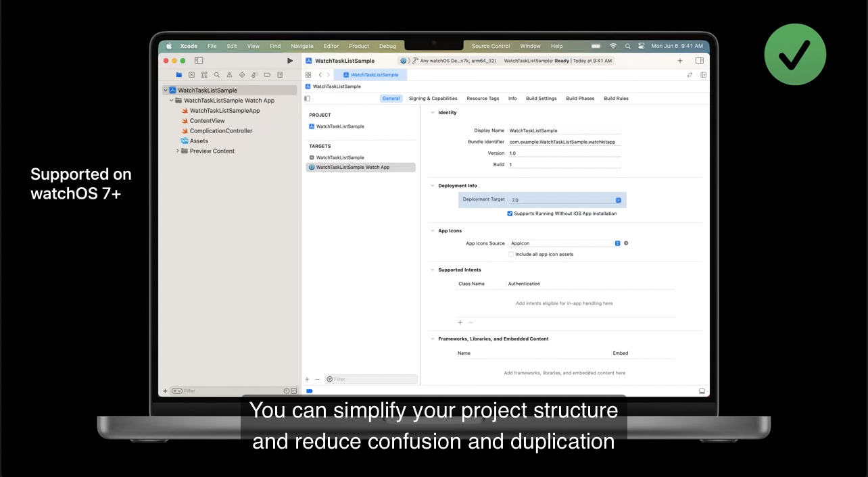This screenshot has width=868, height=477.
Task: Switch to the Signing & Capabilities tab
Action: point(433,99)
